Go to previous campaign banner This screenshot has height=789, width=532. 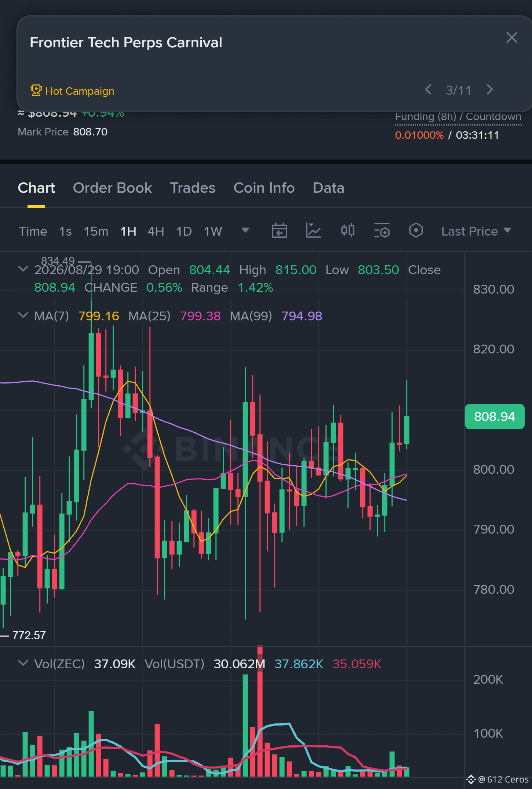(x=428, y=90)
